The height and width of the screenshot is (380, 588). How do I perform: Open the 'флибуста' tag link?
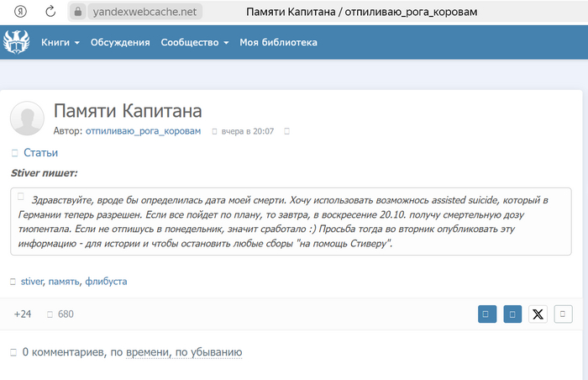pos(106,282)
